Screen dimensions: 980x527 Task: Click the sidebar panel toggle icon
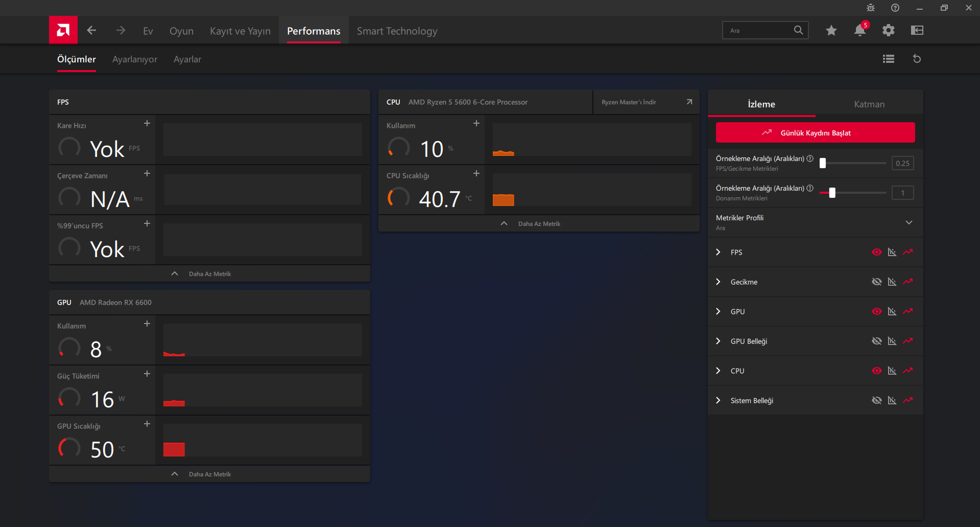(x=917, y=31)
